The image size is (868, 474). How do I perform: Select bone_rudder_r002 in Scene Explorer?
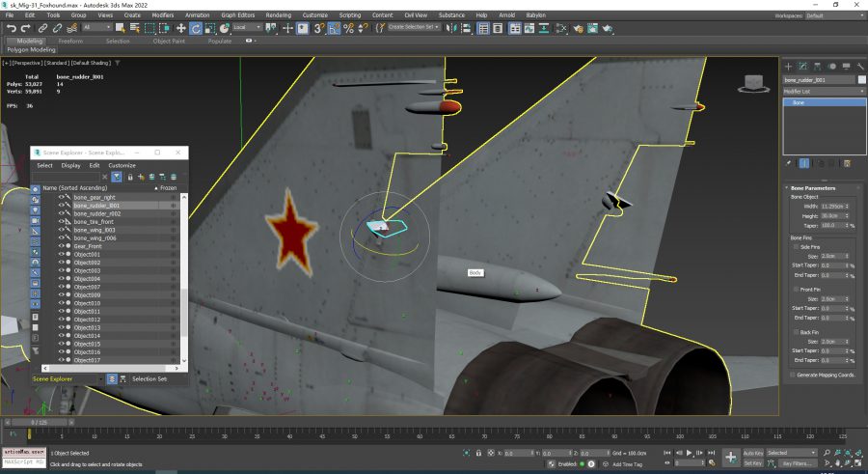tap(96, 213)
